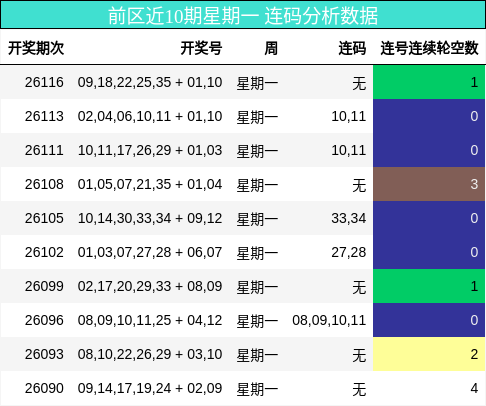
Task: Select numbers 02,17,20,29,33 + 08,09
Action: (150, 286)
